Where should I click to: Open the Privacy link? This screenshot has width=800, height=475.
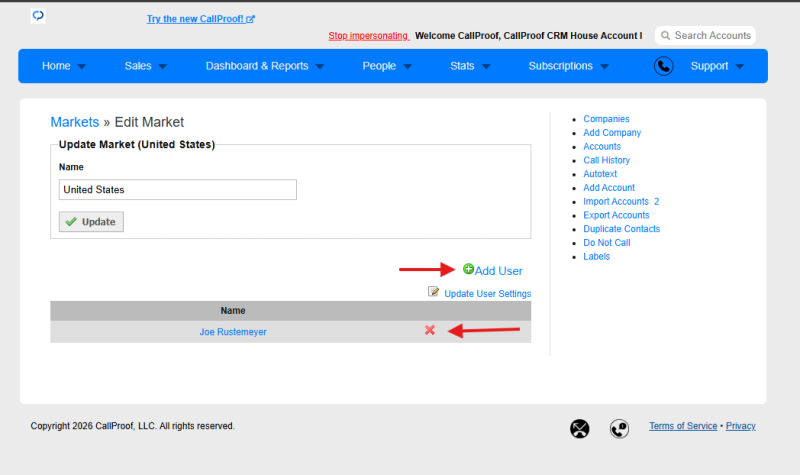click(741, 426)
